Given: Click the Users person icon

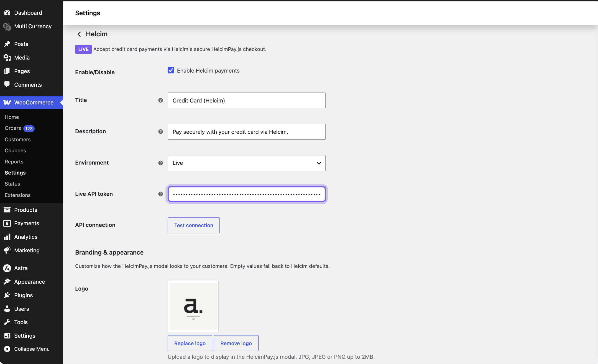Looking at the screenshot, I should click(x=7, y=309).
